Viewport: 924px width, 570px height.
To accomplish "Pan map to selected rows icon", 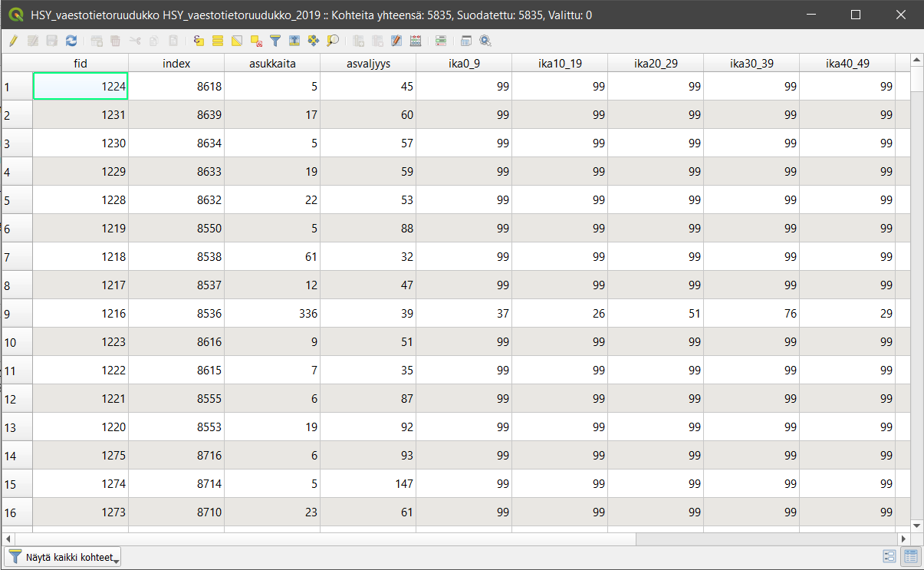I will (313, 41).
